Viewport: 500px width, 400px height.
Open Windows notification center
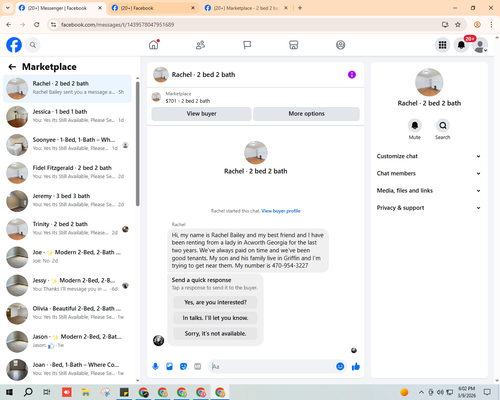coord(487,392)
